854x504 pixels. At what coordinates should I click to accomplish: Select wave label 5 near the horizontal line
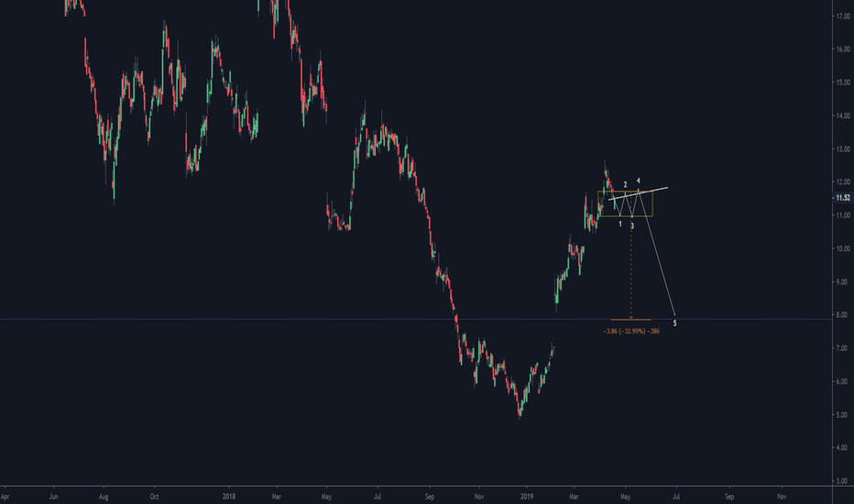tap(674, 323)
